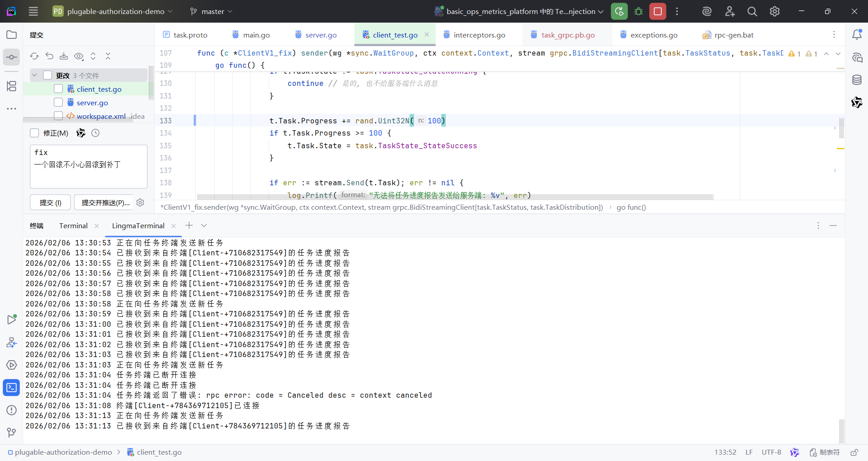
Task: Open the Git branch tool window
Action: coord(11,433)
